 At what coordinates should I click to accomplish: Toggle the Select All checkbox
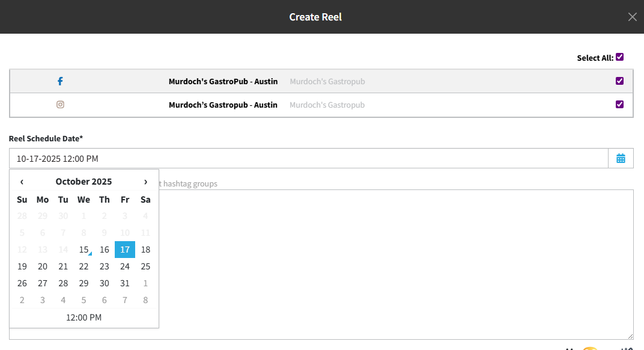click(x=620, y=57)
